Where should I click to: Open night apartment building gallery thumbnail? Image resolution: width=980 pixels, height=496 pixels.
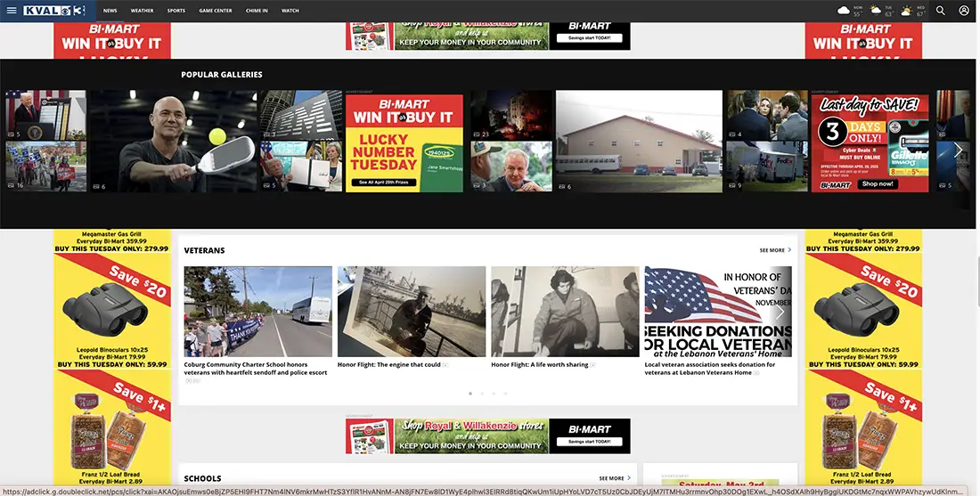[x=511, y=115]
